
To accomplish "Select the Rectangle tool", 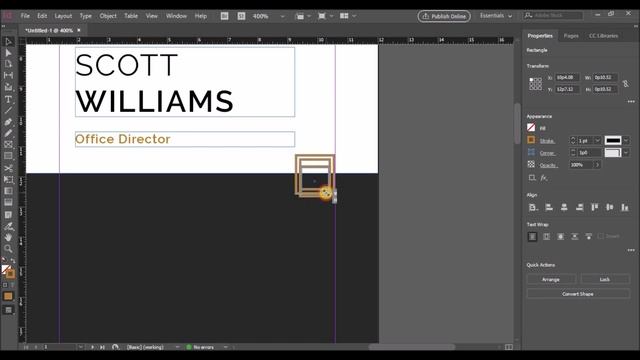I will coord(8,156).
